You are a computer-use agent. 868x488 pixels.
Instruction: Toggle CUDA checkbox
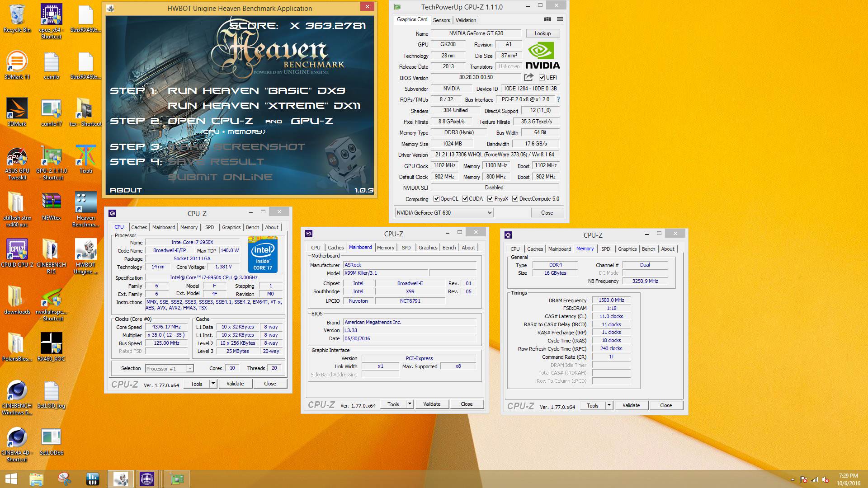point(465,199)
